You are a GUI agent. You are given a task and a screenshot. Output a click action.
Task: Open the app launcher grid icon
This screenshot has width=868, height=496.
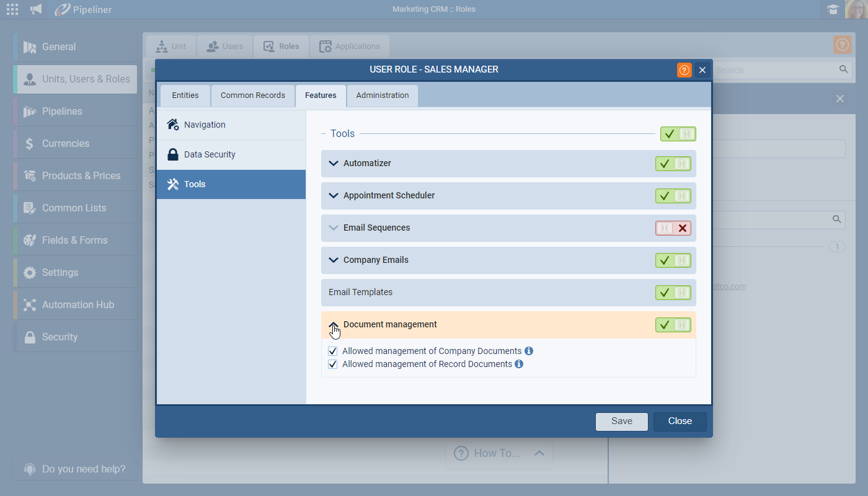[x=12, y=9]
